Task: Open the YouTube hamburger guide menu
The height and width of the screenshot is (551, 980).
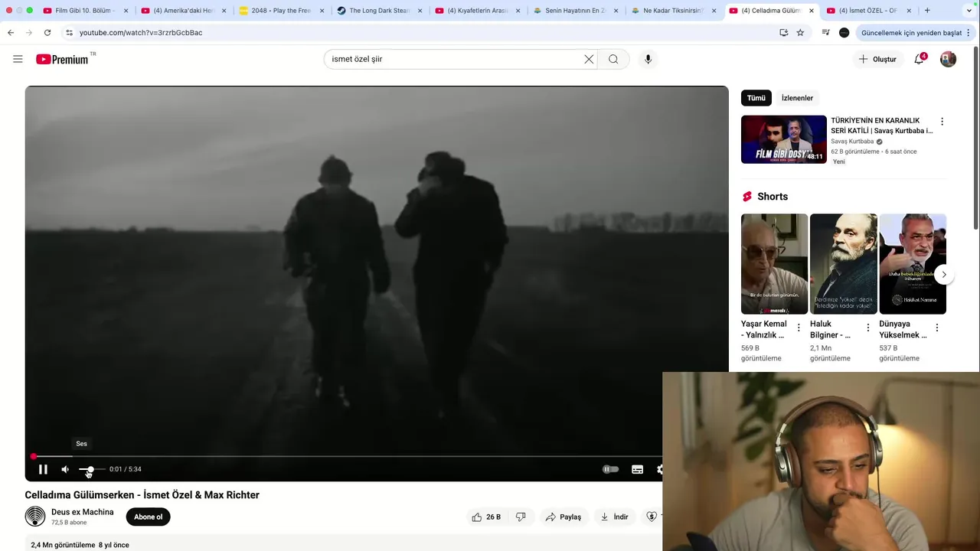Action: 18,59
